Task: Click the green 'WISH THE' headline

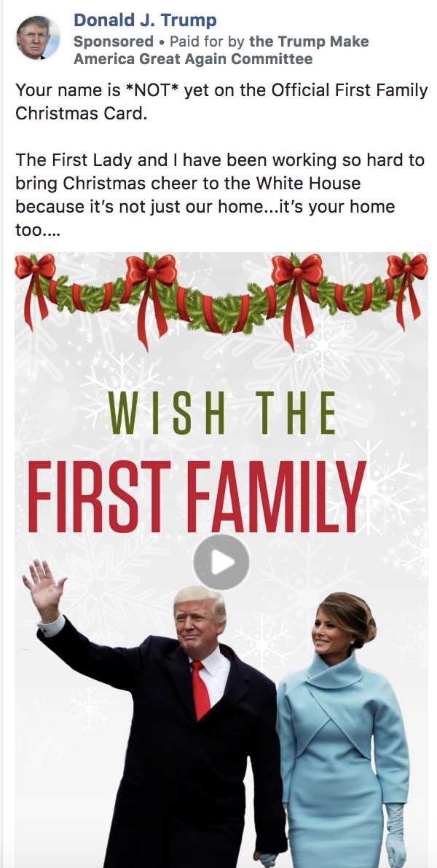Action: pos(223,413)
